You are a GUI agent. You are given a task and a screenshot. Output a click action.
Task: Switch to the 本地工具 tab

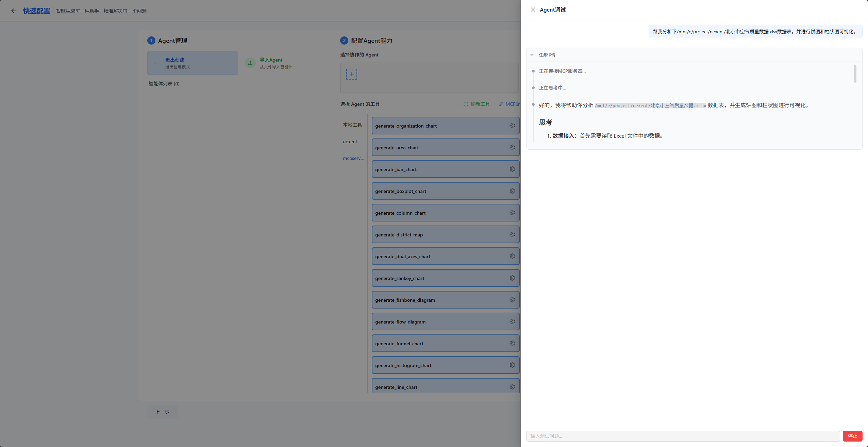tap(352, 125)
